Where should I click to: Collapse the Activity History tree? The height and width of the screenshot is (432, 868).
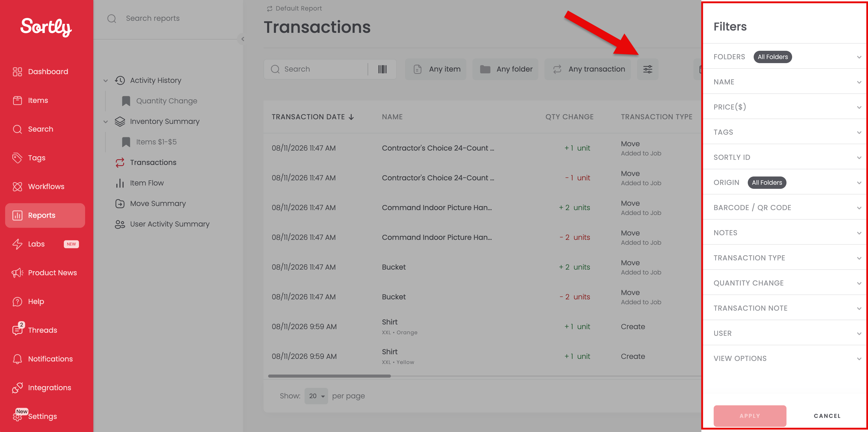click(x=105, y=81)
